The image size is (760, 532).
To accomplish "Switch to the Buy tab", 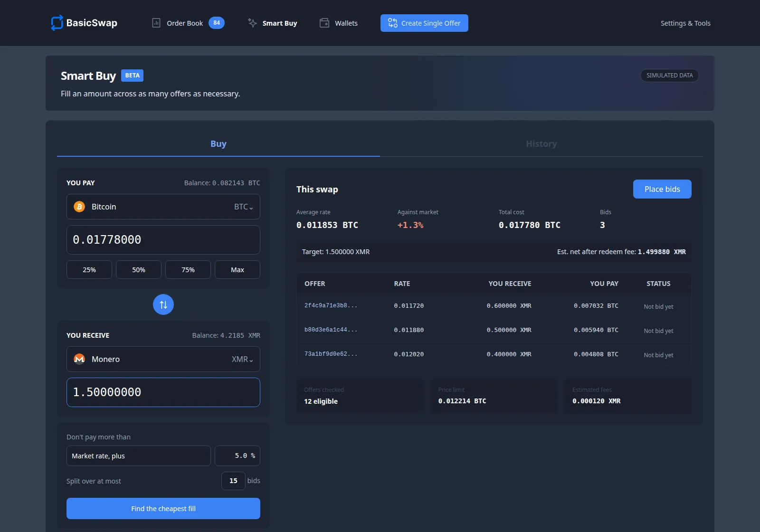I will pyautogui.click(x=218, y=144).
